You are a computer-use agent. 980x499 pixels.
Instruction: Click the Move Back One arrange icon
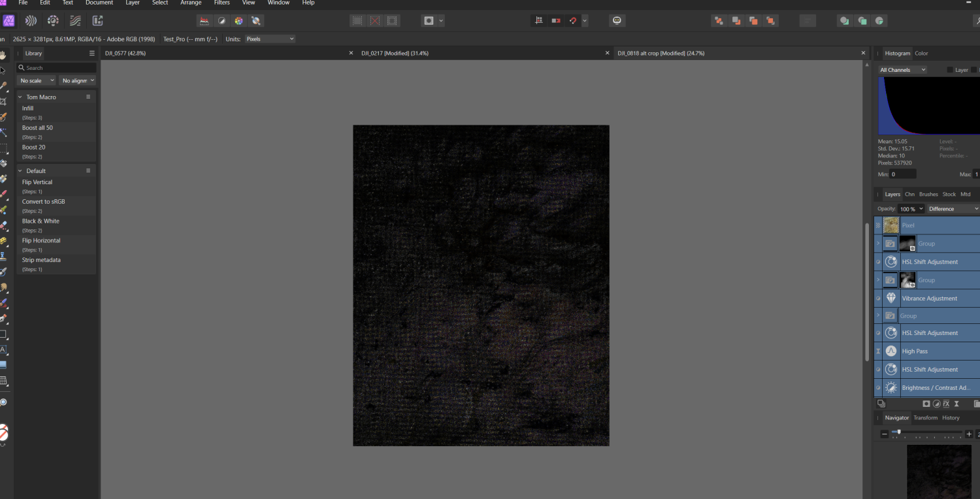pos(736,21)
